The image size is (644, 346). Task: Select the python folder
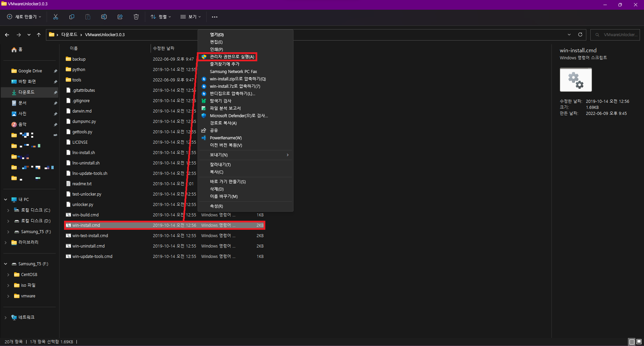pyautogui.click(x=79, y=70)
